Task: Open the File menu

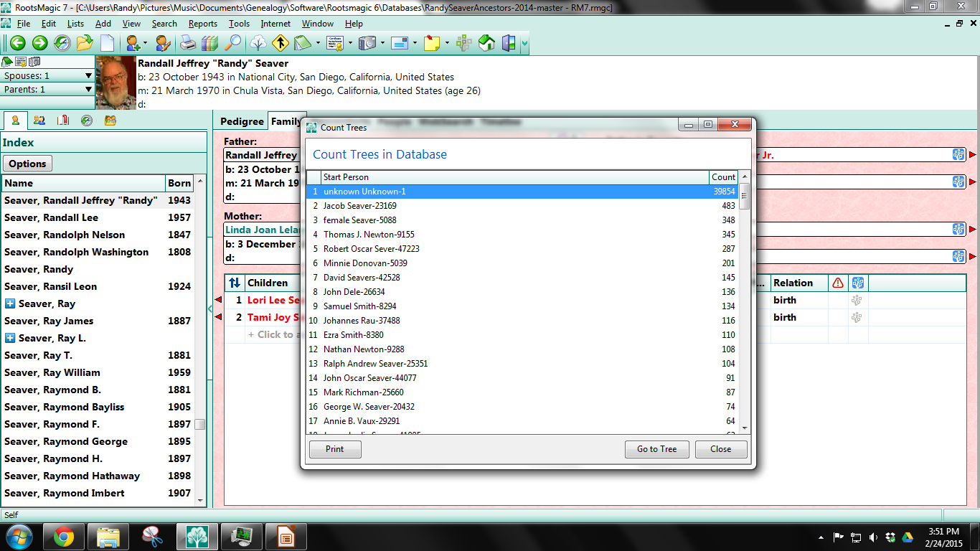Action: [23, 24]
